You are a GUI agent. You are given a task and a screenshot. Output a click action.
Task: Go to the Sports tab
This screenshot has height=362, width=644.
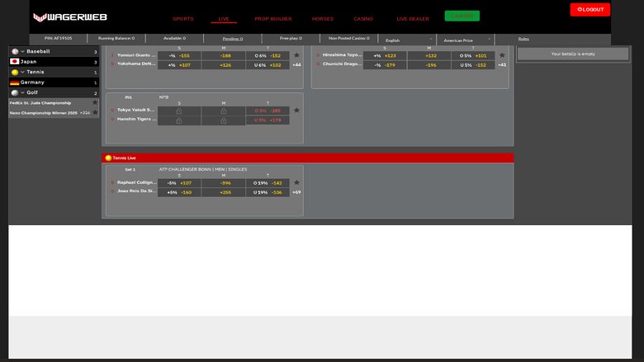click(x=183, y=18)
